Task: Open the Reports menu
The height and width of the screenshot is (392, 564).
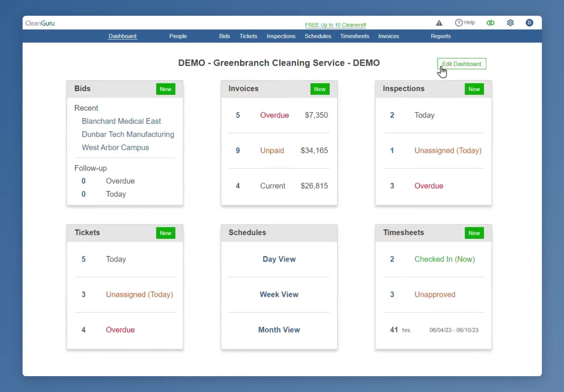Action: pyautogui.click(x=441, y=36)
